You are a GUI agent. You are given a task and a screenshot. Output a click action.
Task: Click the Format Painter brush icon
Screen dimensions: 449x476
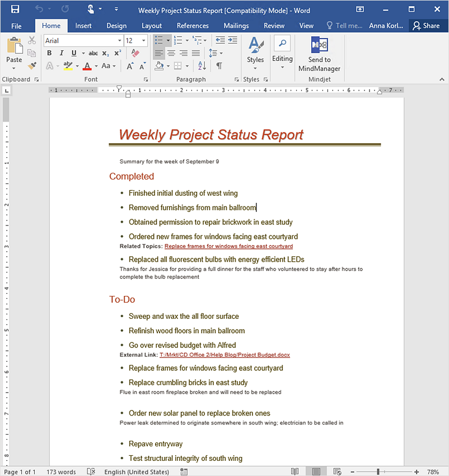[x=32, y=66]
